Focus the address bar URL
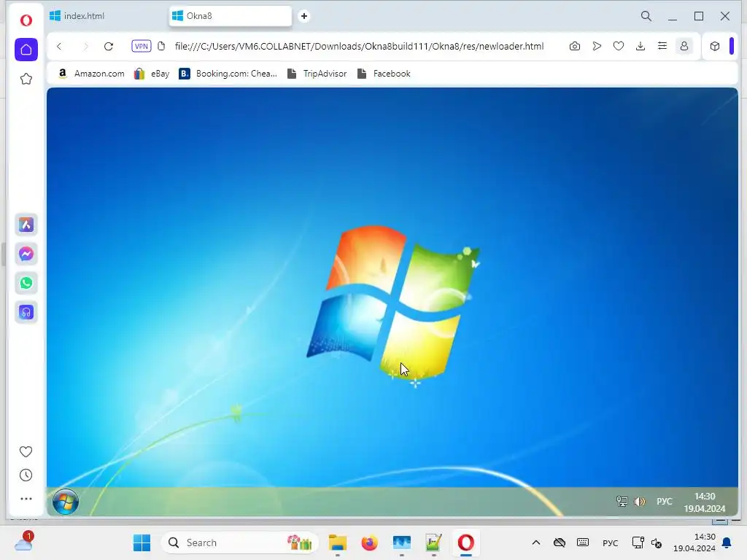The height and width of the screenshot is (560, 747). (359, 46)
